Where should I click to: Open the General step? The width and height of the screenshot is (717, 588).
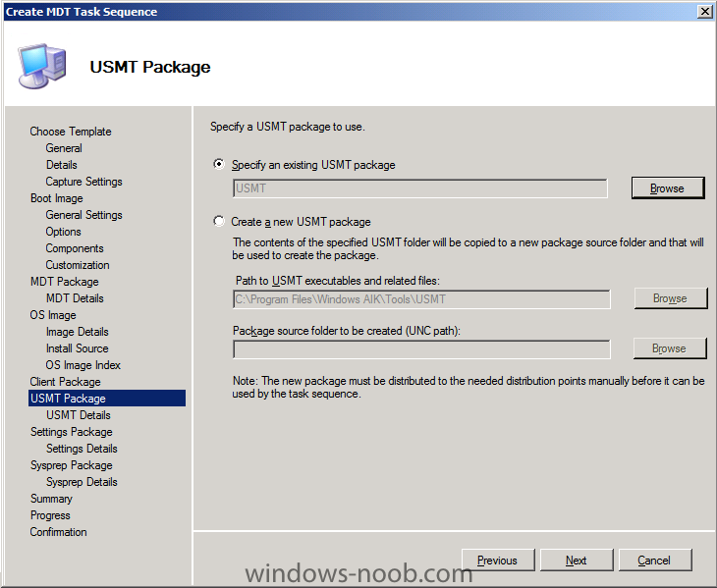click(64, 148)
